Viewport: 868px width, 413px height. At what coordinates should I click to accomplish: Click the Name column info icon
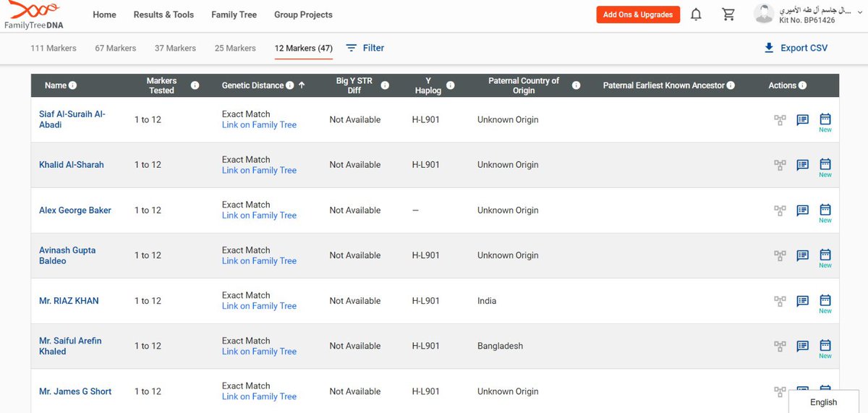(72, 85)
